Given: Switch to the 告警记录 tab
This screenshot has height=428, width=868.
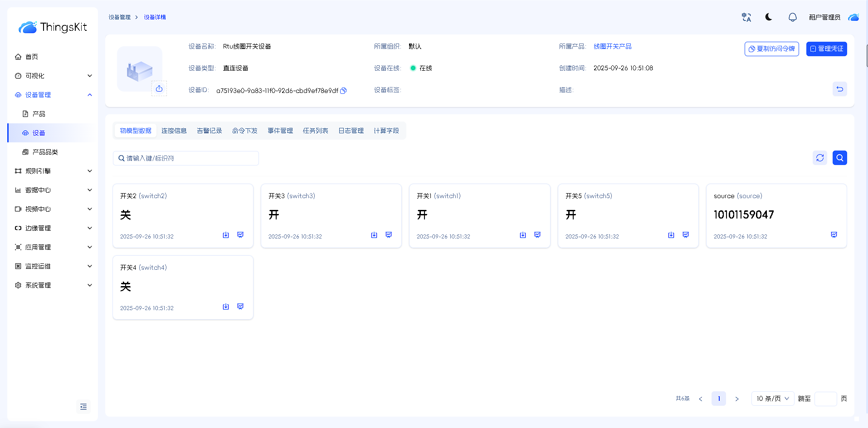Looking at the screenshot, I should click(209, 131).
